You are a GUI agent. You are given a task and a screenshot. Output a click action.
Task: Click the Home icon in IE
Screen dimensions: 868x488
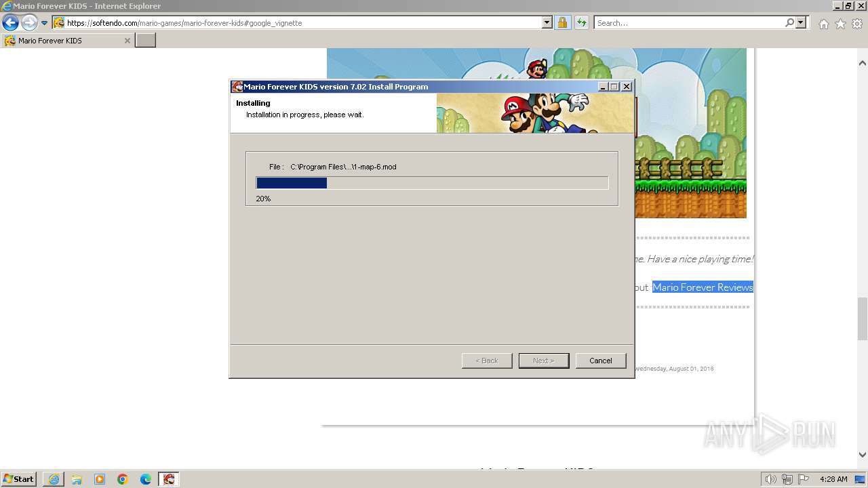pyautogui.click(x=823, y=24)
